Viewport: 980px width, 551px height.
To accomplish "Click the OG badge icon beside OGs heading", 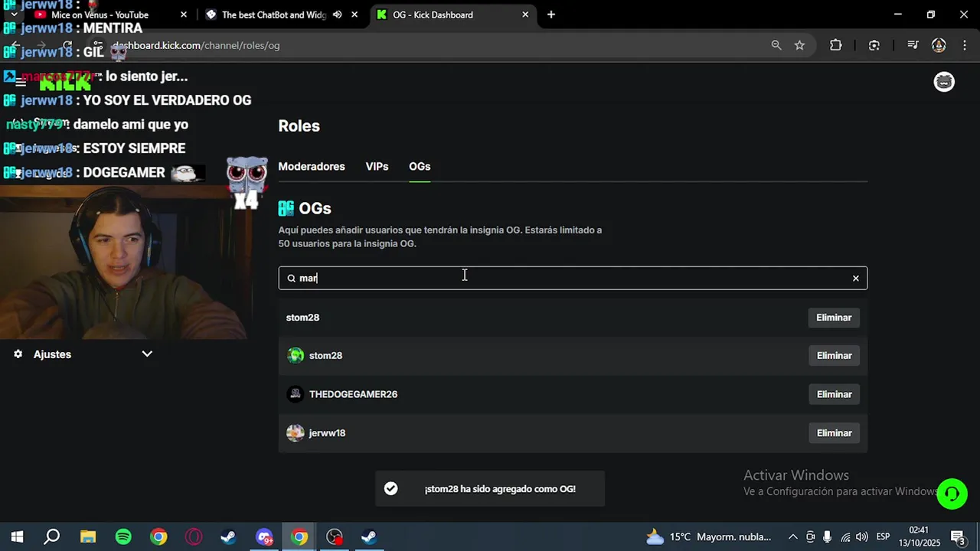I will [x=286, y=208].
